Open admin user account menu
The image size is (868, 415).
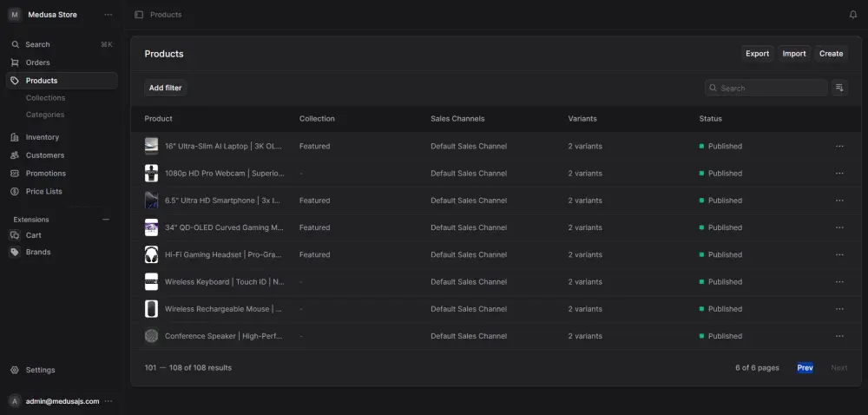click(x=108, y=401)
